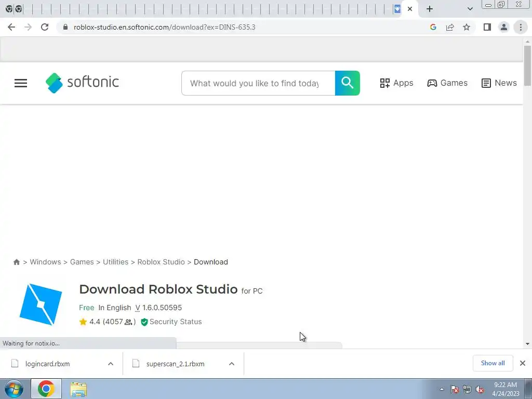This screenshot has height=399, width=532.
Task: Go to Utilities breadcrumb
Action: click(116, 262)
